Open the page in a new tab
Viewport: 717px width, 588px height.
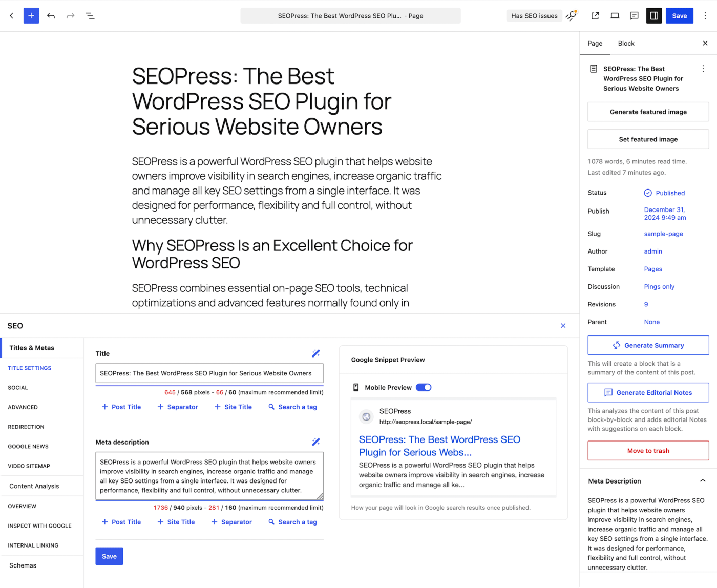[x=595, y=16]
